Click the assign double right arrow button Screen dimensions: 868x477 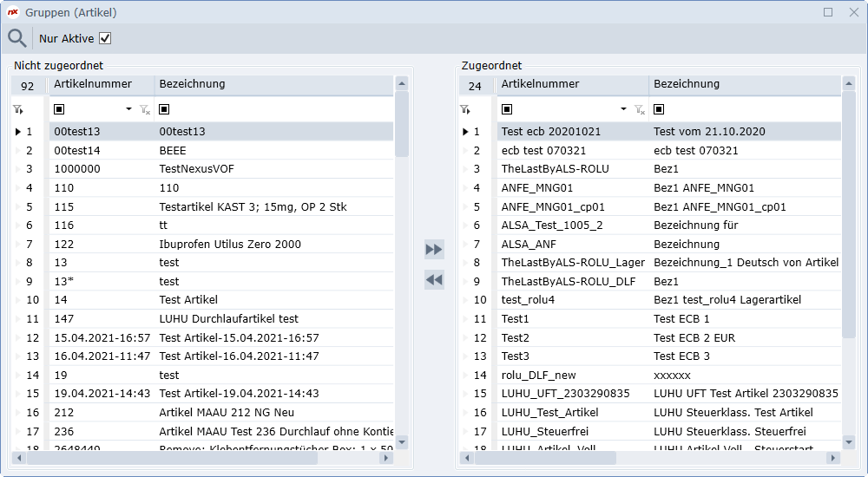click(434, 250)
